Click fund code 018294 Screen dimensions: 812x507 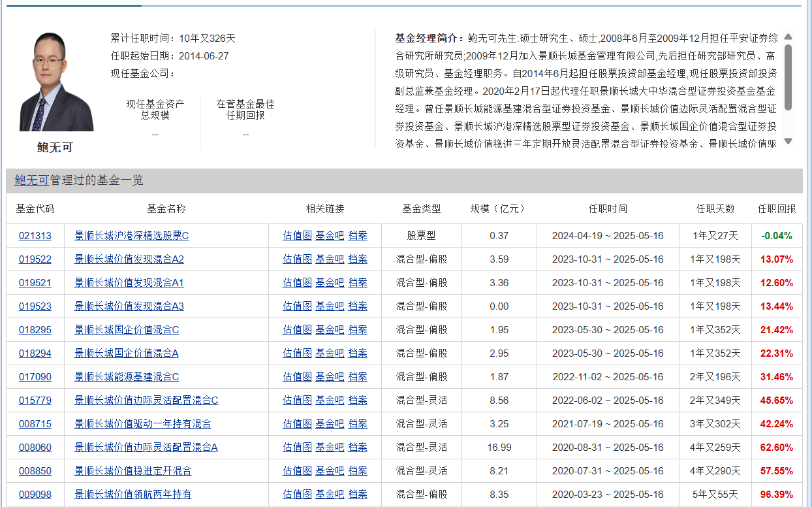point(35,353)
